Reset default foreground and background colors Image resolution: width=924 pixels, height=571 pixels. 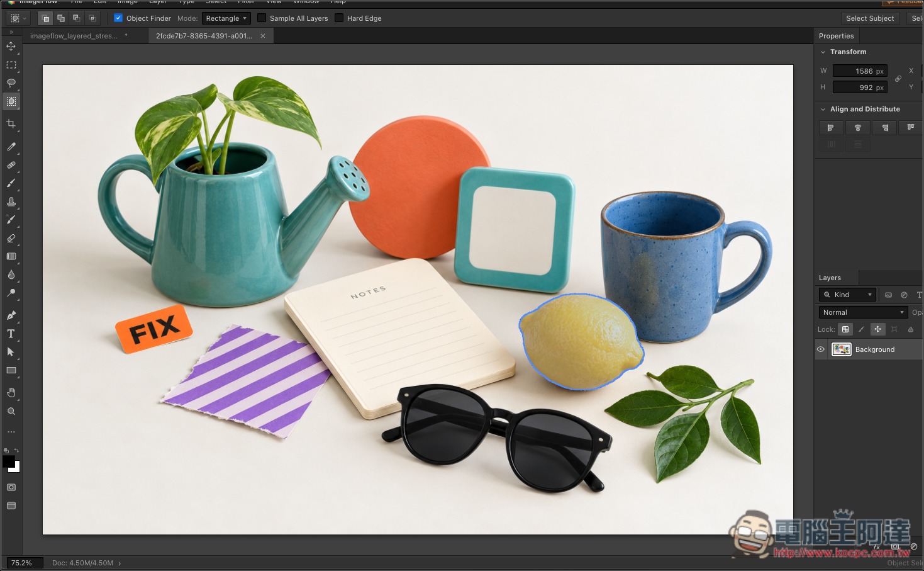click(6, 451)
